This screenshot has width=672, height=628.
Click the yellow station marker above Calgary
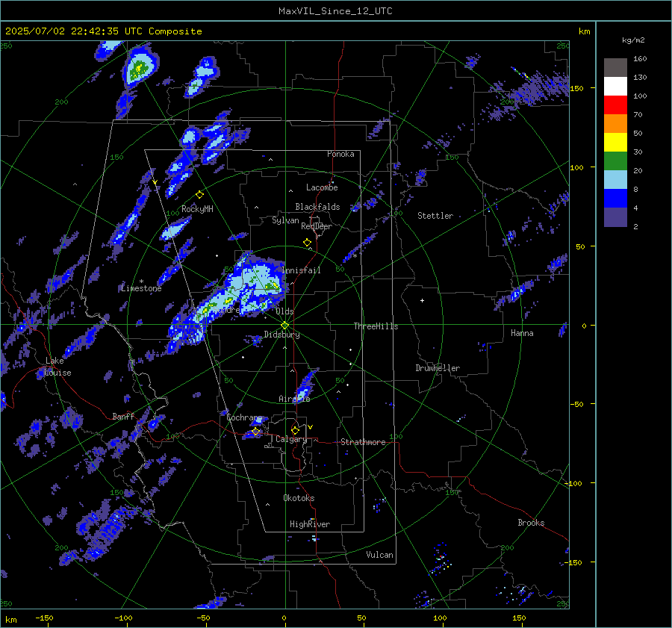(x=295, y=430)
